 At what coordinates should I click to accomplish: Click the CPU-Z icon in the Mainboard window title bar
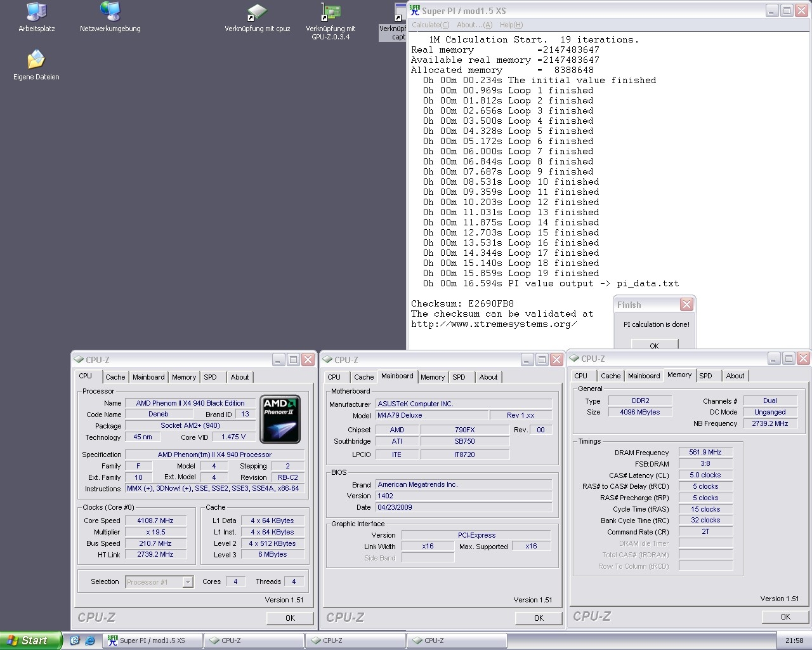tap(328, 360)
